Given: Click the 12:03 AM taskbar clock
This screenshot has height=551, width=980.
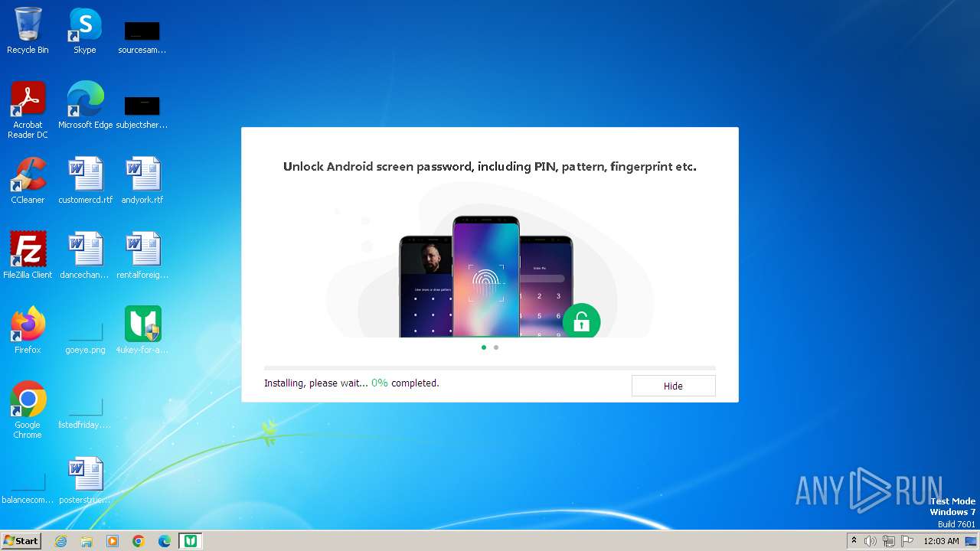Looking at the screenshot, I should click(941, 541).
